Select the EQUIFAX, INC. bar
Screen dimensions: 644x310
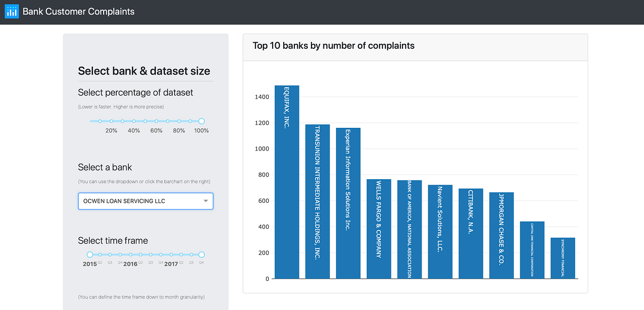coord(287,181)
